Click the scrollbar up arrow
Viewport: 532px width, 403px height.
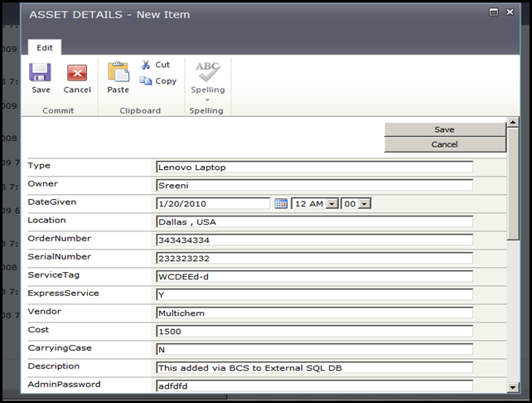tap(513, 122)
